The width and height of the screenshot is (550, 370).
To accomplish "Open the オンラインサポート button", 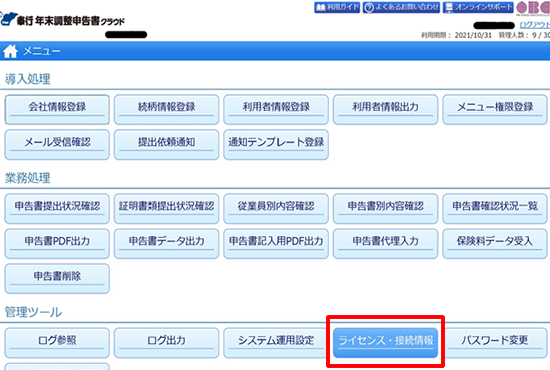I will (x=478, y=7).
